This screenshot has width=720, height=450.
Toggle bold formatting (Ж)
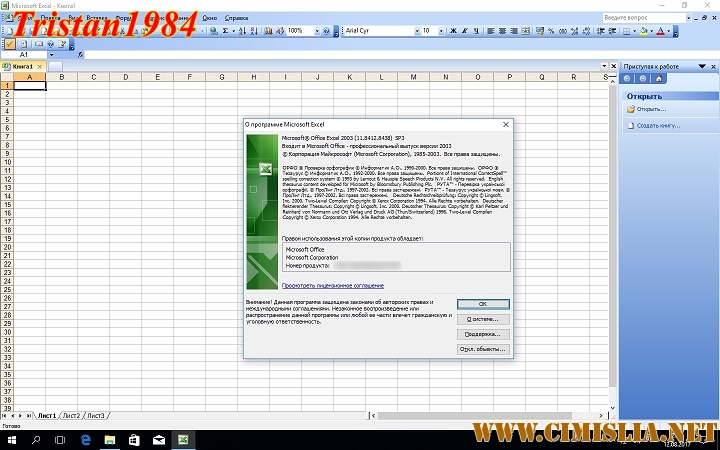tap(456, 31)
